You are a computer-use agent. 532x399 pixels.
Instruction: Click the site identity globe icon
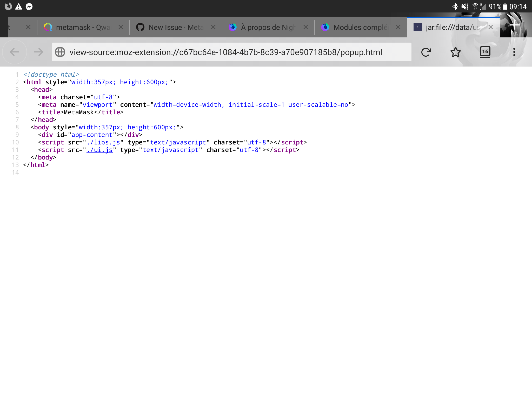point(60,52)
